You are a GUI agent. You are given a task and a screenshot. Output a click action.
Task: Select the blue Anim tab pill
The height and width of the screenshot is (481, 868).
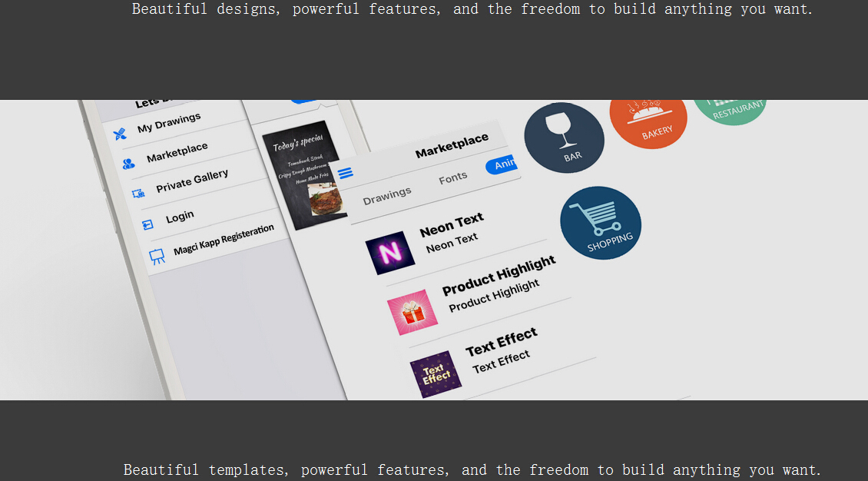point(502,165)
